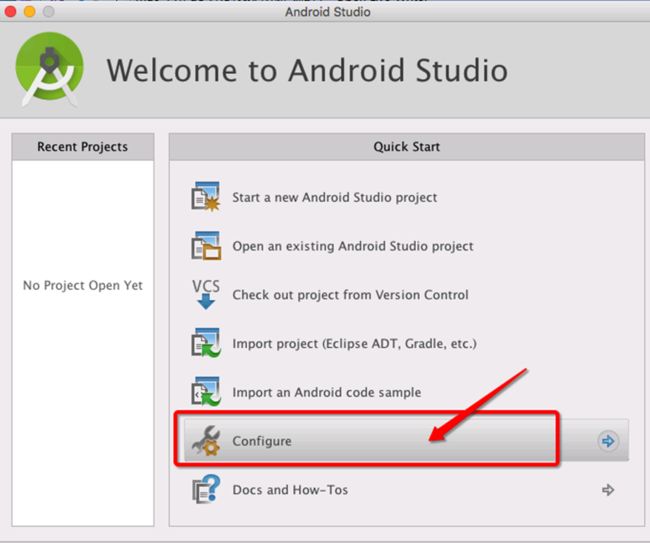Click the open existing project folder icon
650x543 pixels.
coord(206,245)
